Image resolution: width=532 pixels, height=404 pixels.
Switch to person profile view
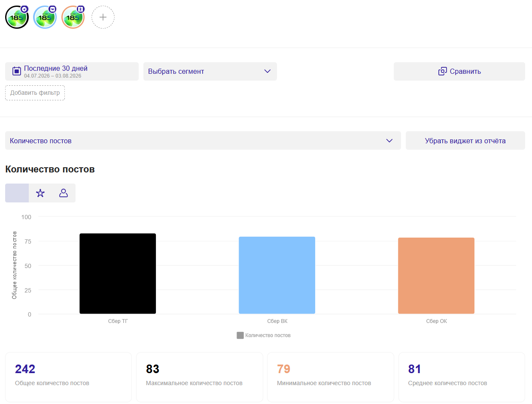coord(64,193)
